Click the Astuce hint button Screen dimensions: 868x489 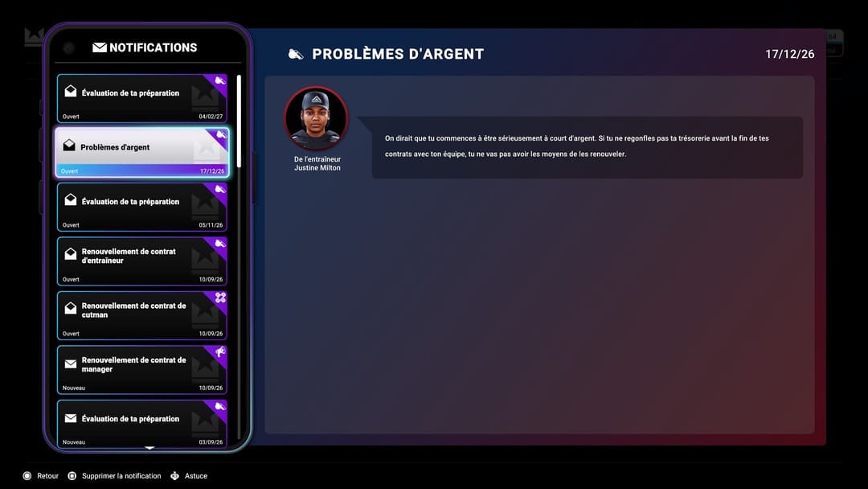189,475
